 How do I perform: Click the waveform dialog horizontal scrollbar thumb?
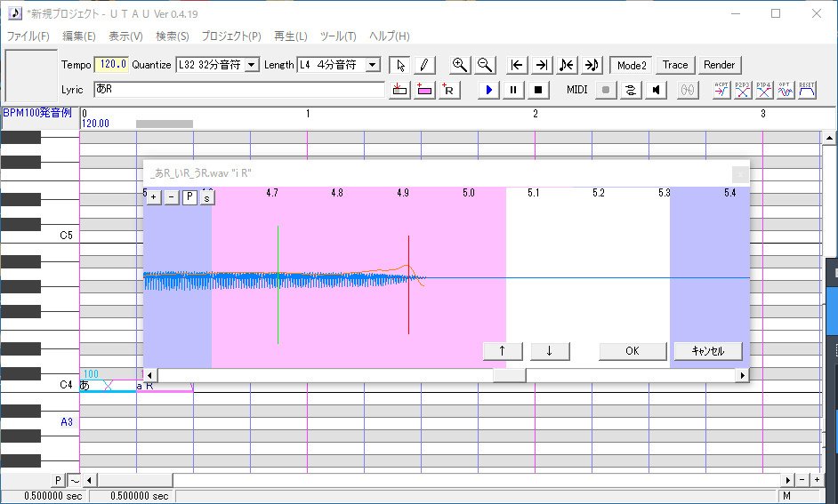(510, 375)
